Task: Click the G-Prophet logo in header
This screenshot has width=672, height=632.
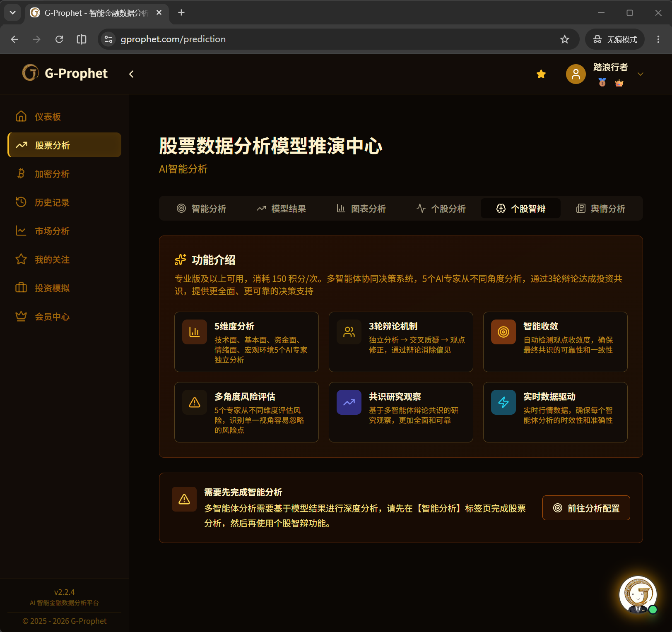Action: coord(65,73)
